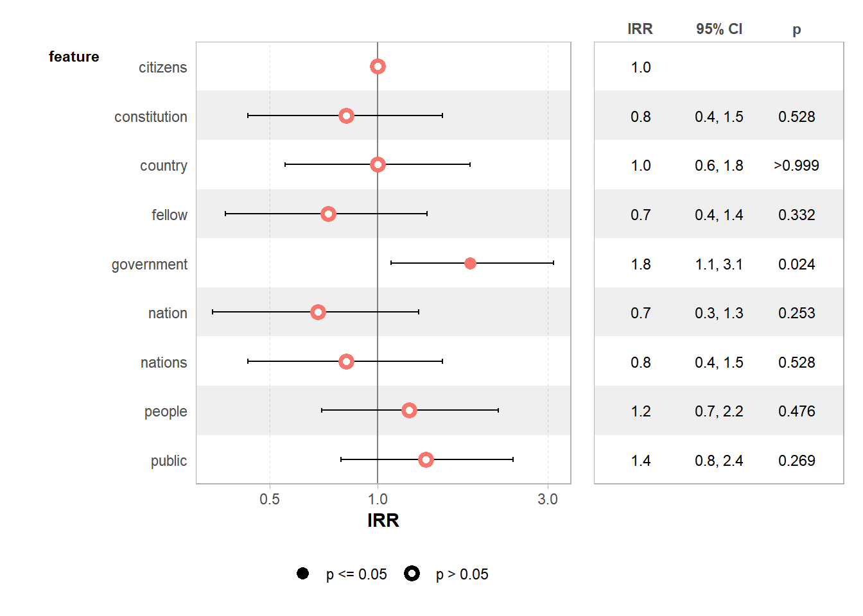Click the public row CI text 0.8, 2.4
Screen dimensions: 863x616
(719, 461)
